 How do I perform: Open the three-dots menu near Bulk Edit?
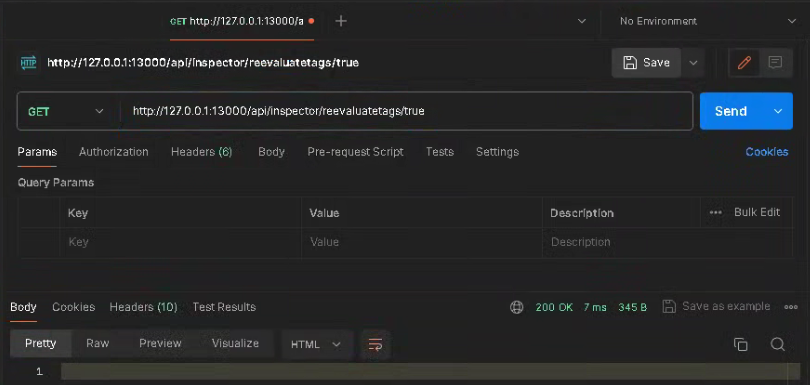pyautogui.click(x=715, y=212)
